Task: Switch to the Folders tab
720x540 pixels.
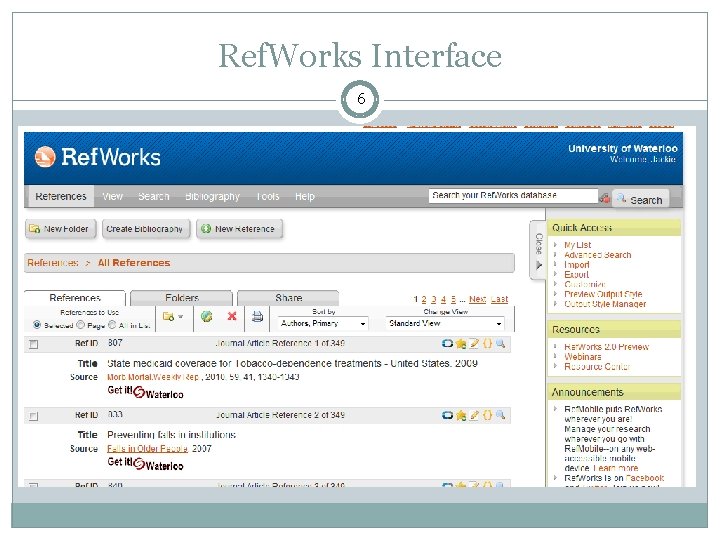Action: pyautogui.click(x=182, y=298)
